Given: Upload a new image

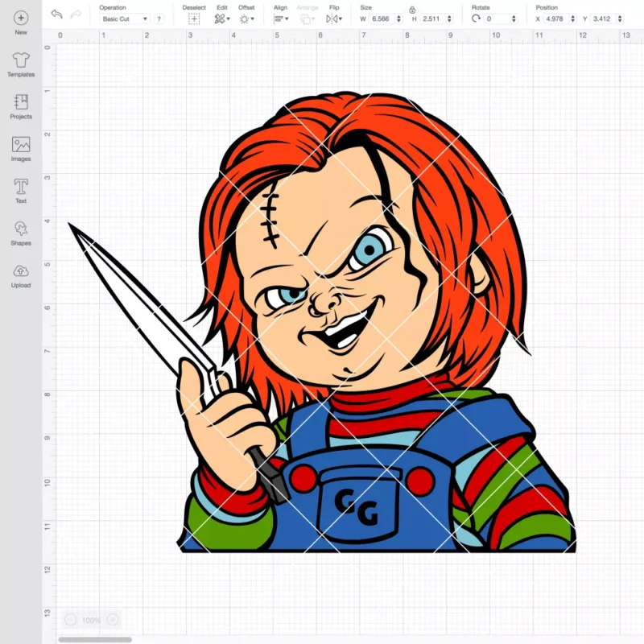Looking at the screenshot, I should [21, 276].
